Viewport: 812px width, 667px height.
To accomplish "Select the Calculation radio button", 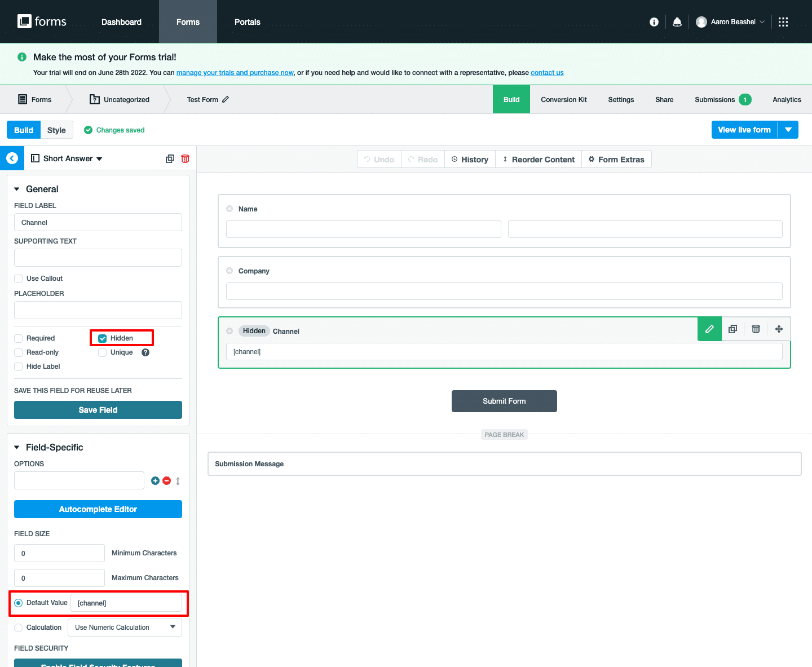I will click(x=17, y=627).
